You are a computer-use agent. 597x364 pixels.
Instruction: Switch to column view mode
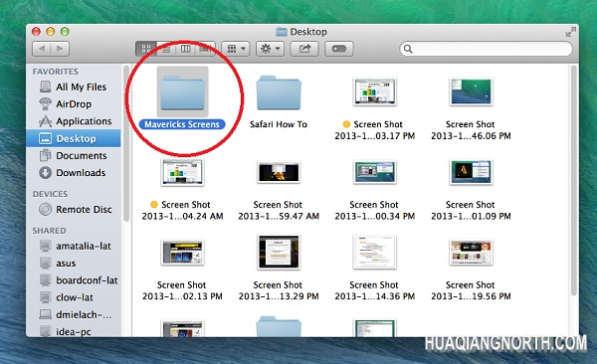(x=185, y=49)
